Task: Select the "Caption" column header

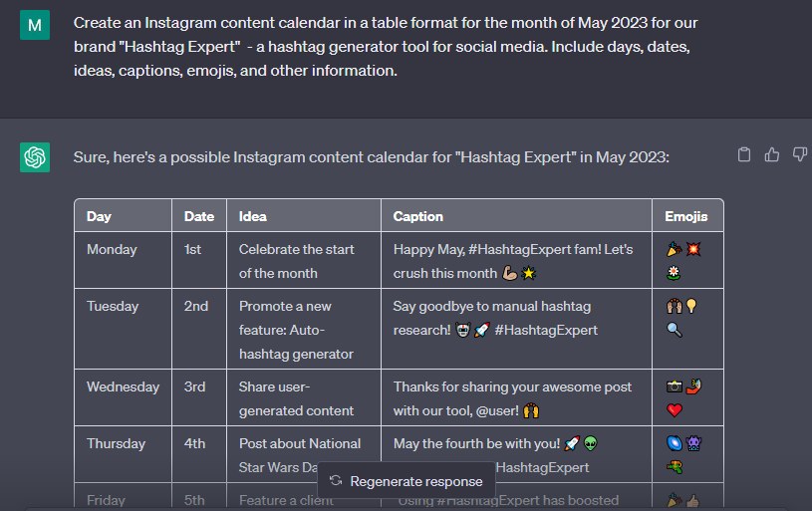Action: [418, 216]
